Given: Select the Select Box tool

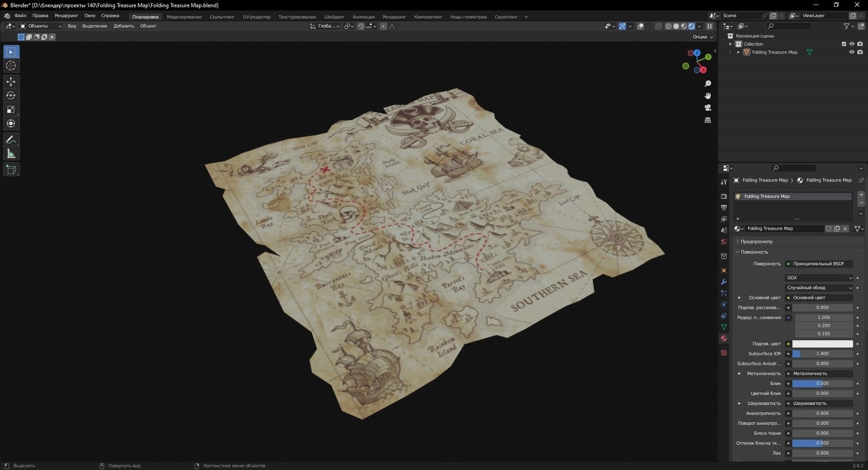Looking at the screenshot, I should click(11, 52).
